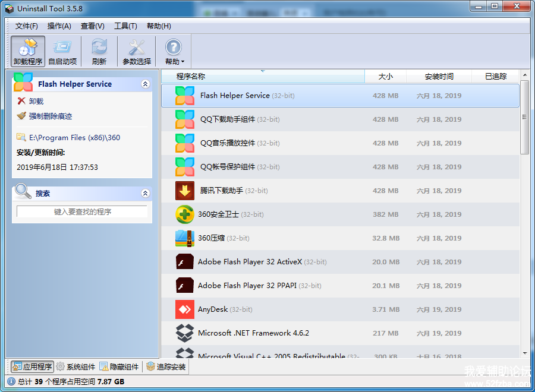Select the AnyDesk program icon

point(185,309)
